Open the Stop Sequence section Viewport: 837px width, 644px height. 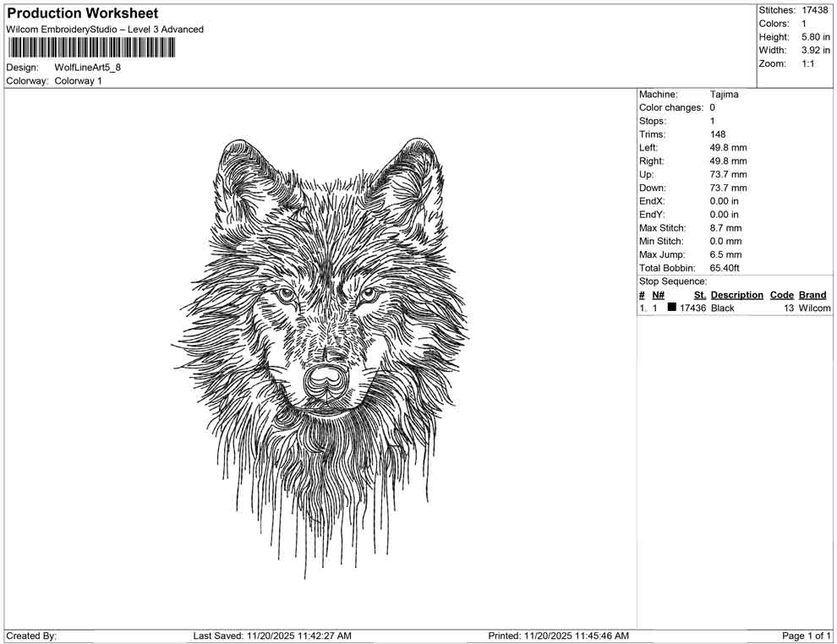[x=672, y=281]
